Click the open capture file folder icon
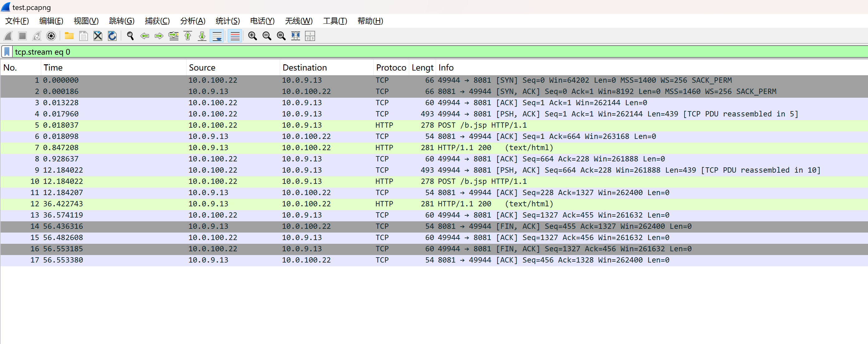The image size is (868, 344). point(69,36)
